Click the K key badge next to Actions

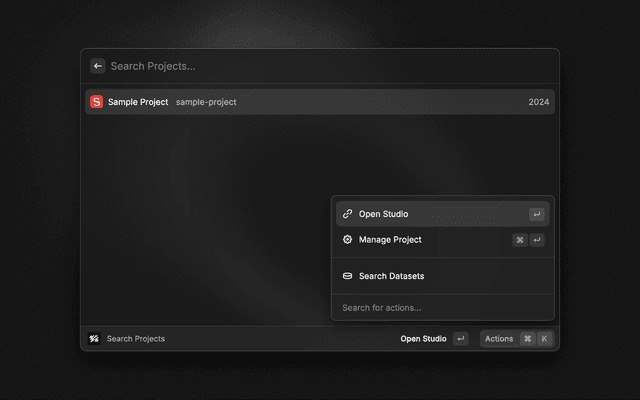coord(545,339)
